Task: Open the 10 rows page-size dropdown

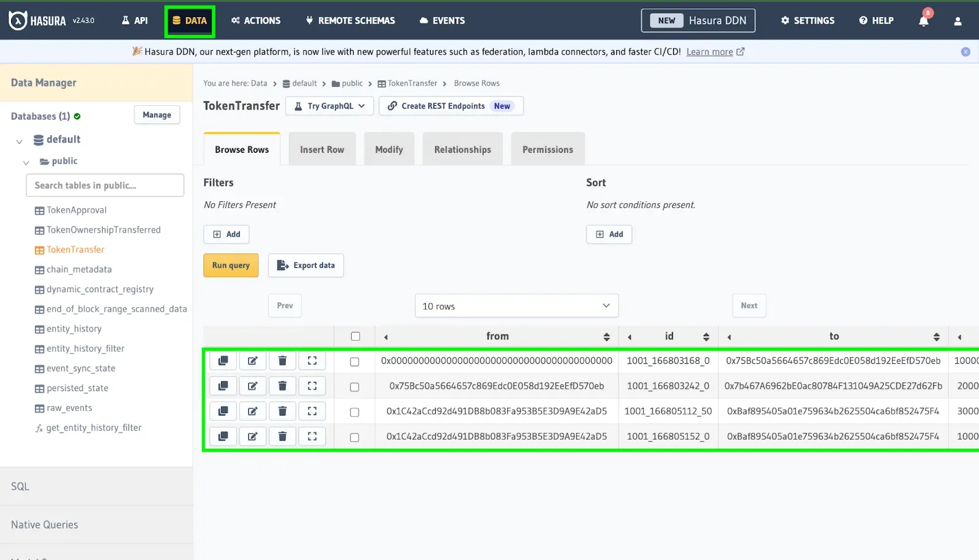Action: pyautogui.click(x=516, y=306)
